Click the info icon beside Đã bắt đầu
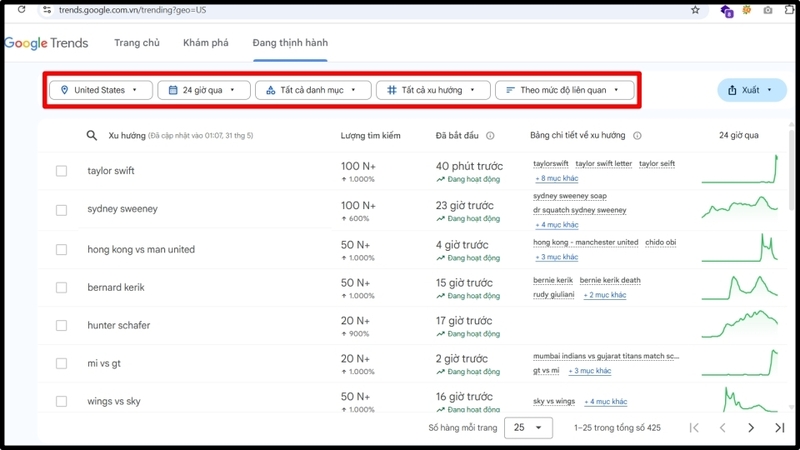Image resolution: width=800 pixels, height=450 pixels. point(490,135)
